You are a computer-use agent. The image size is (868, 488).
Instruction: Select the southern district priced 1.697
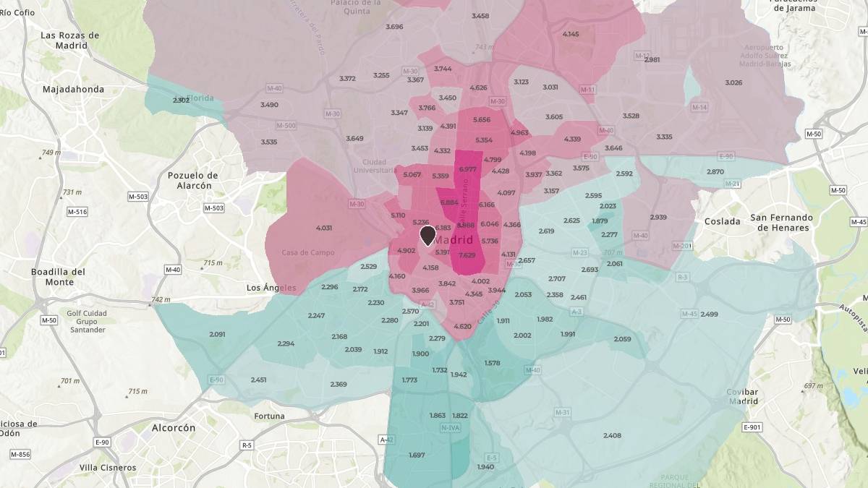point(417,455)
